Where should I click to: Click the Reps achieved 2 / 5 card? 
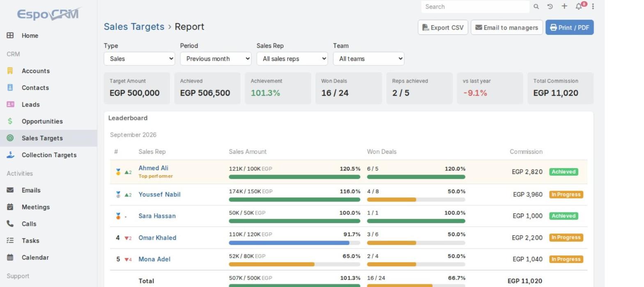(x=419, y=88)
